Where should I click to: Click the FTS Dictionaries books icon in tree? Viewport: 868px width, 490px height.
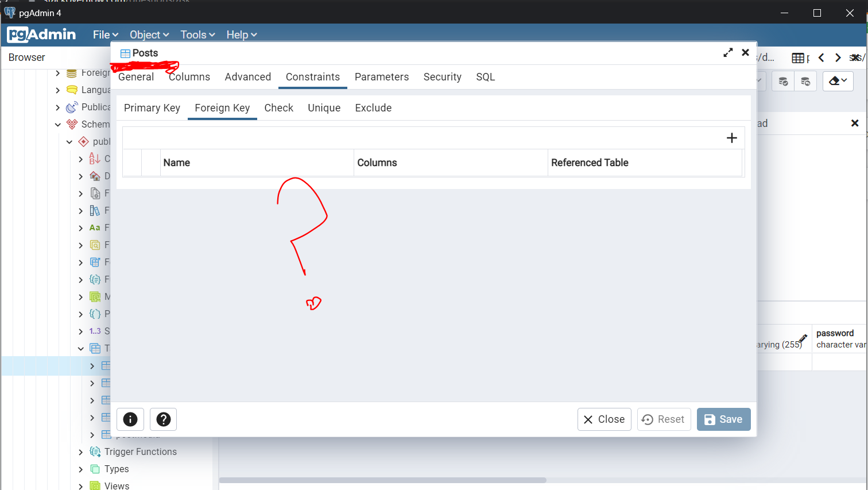(95, 211)
